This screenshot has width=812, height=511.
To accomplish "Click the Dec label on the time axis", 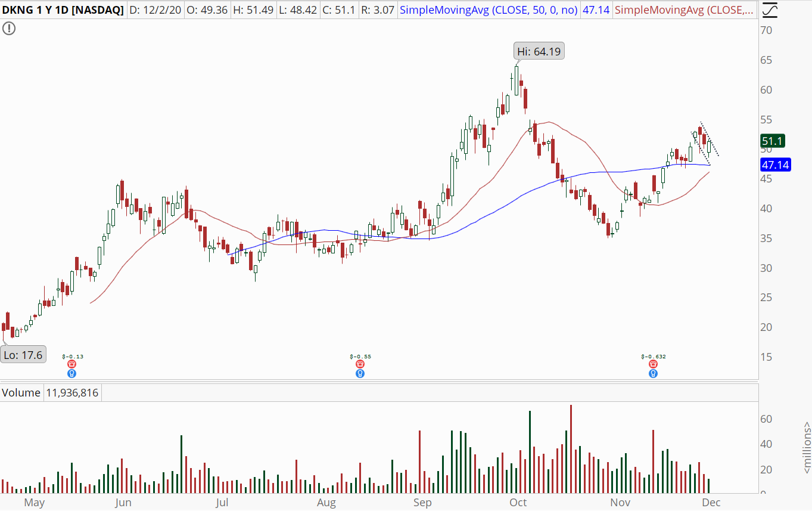I will pos(711,503).
